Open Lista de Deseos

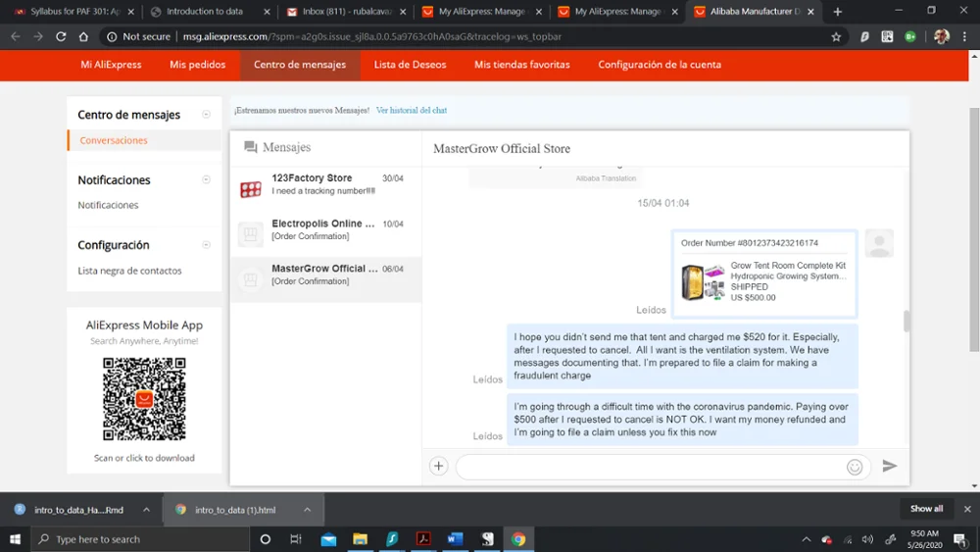[410, 65]
